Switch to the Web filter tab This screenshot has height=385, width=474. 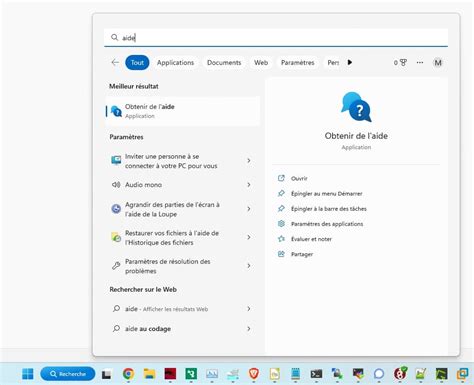261,63
